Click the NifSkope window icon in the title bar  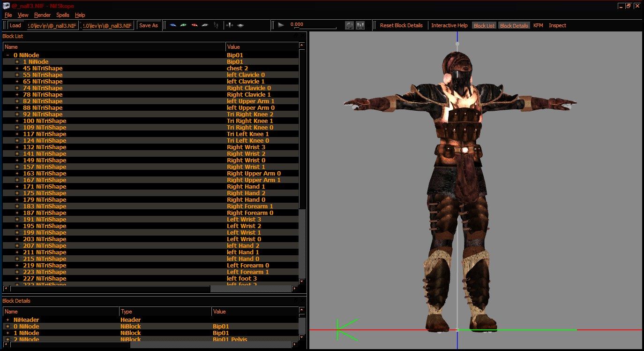[x=6, y=6]
